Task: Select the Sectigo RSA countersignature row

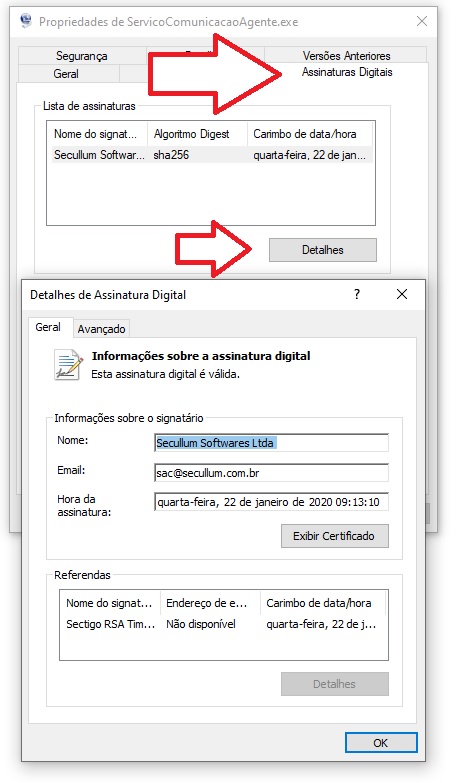Action: click(223, 624)
